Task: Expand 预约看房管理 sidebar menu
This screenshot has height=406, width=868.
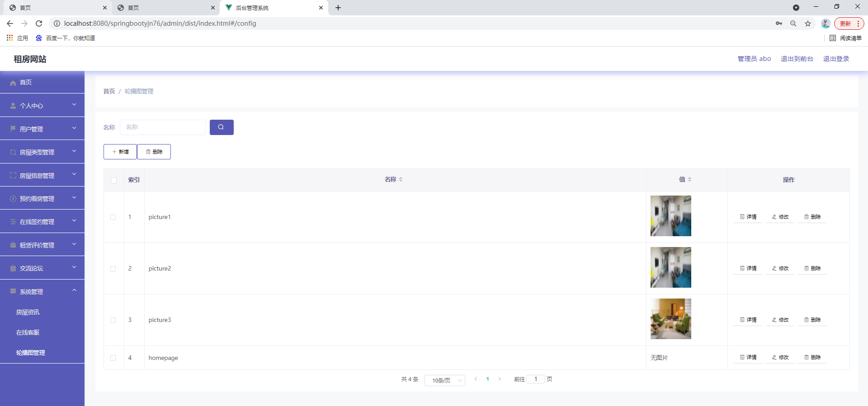Action: pyautogui.click(x=42, y=198)
